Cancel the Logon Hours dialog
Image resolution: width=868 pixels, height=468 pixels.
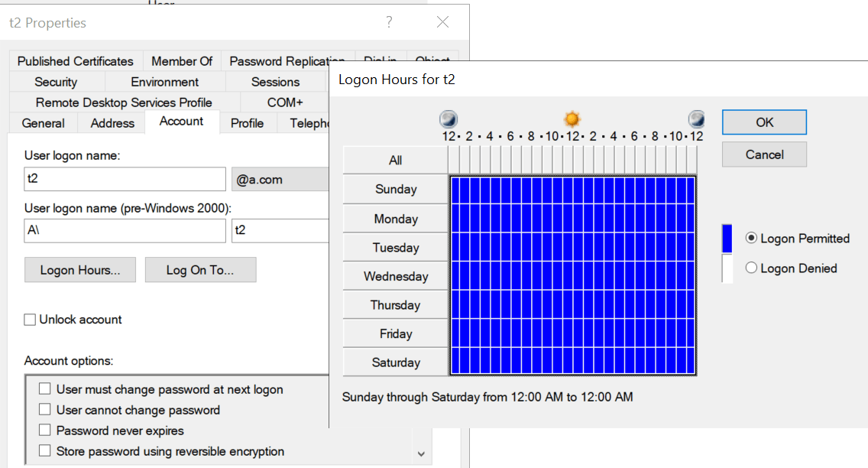click(x=765, y=154)
